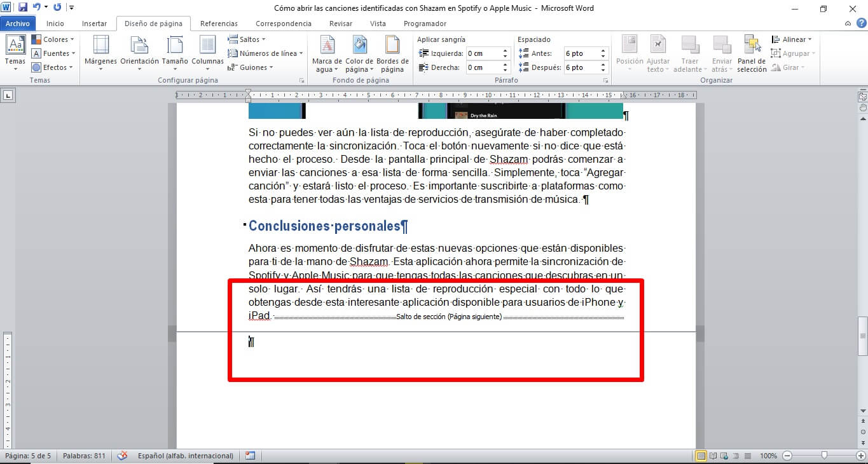Open the Alinear objects menu
The image size is (868, 464).
792,39
